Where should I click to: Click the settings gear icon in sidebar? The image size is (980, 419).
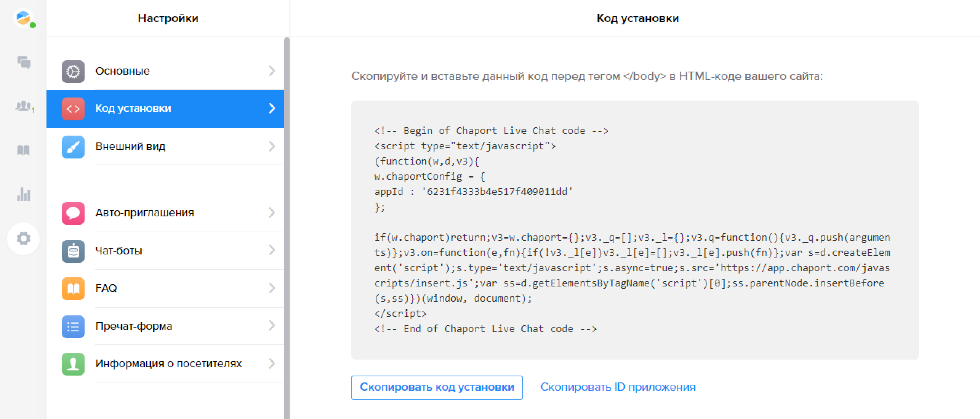[23, 238]
